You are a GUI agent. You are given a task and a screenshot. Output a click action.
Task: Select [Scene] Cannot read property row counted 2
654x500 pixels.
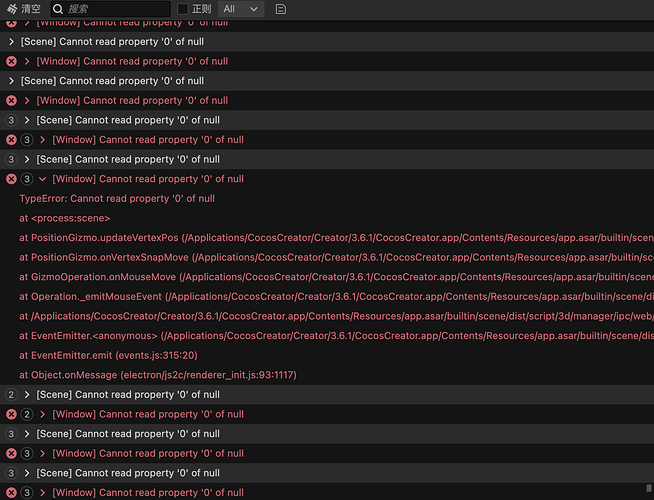327,394
